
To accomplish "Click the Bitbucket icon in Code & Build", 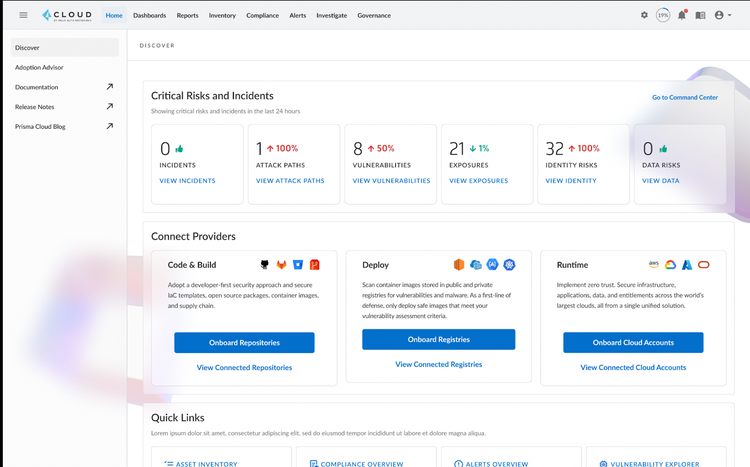I will coord(298,265).
